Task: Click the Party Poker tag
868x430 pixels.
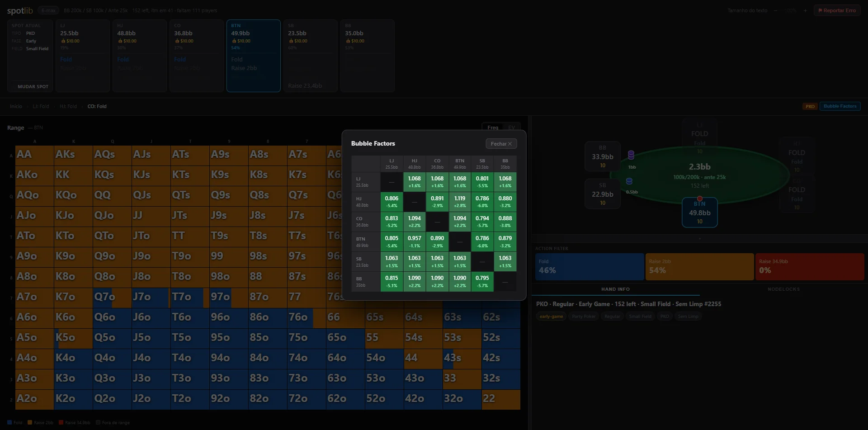Action: pyautogui.click(x=584, y=317)
